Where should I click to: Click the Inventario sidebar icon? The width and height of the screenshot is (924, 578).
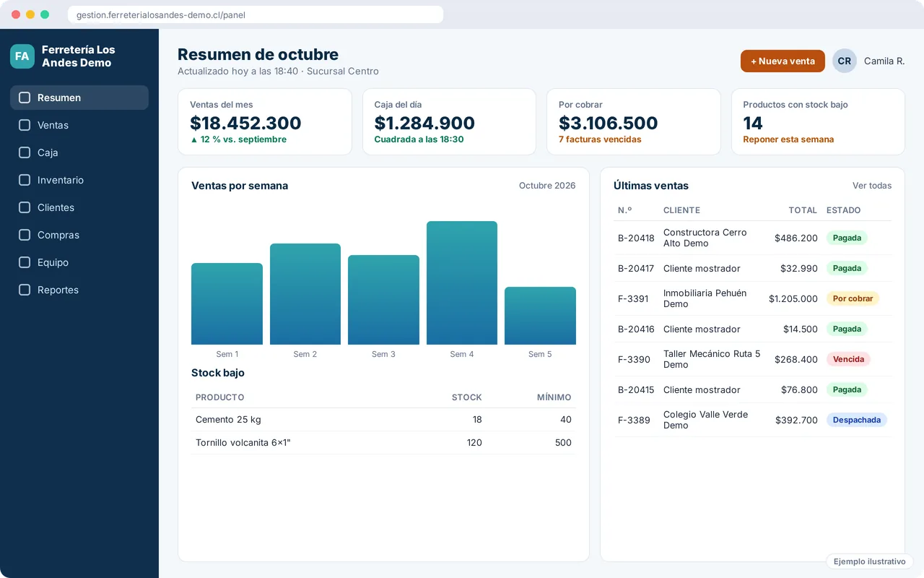(x=25, y=180)
